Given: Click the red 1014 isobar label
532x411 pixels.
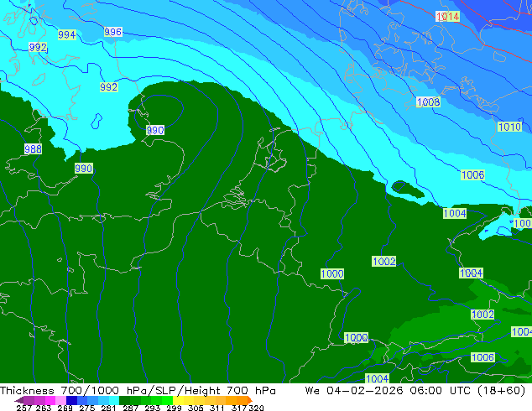Looking at the screenshot, I should [447, 16].
